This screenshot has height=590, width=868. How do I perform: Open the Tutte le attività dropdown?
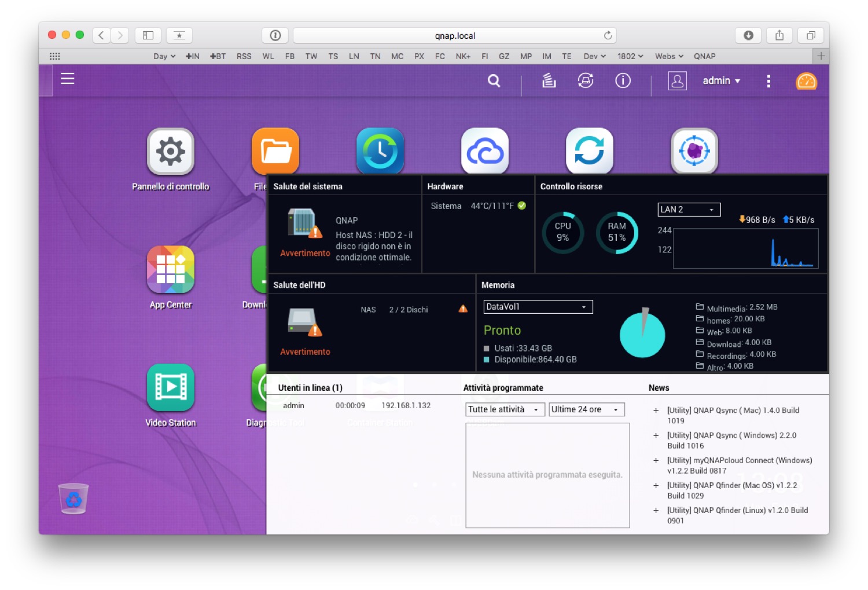click(505, 409)
